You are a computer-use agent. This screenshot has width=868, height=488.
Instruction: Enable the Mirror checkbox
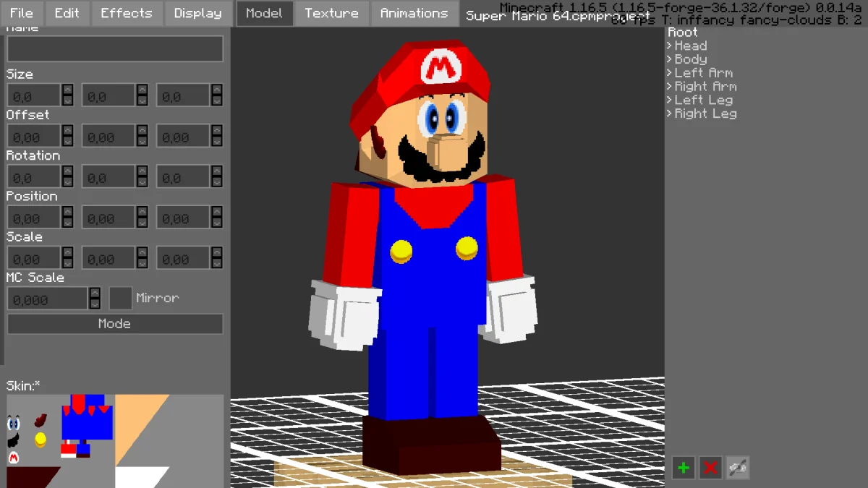(x=121, y=298)
